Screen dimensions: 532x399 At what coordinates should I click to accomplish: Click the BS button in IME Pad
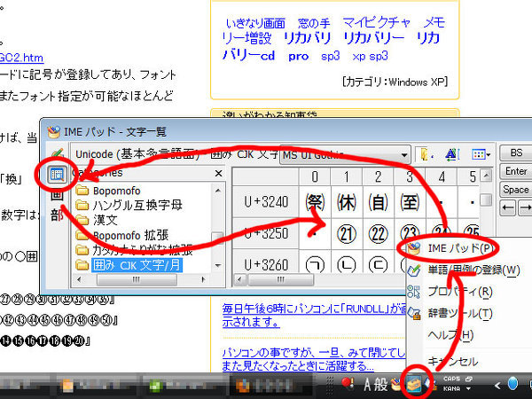pyautogui.click(x=516, y=153)
